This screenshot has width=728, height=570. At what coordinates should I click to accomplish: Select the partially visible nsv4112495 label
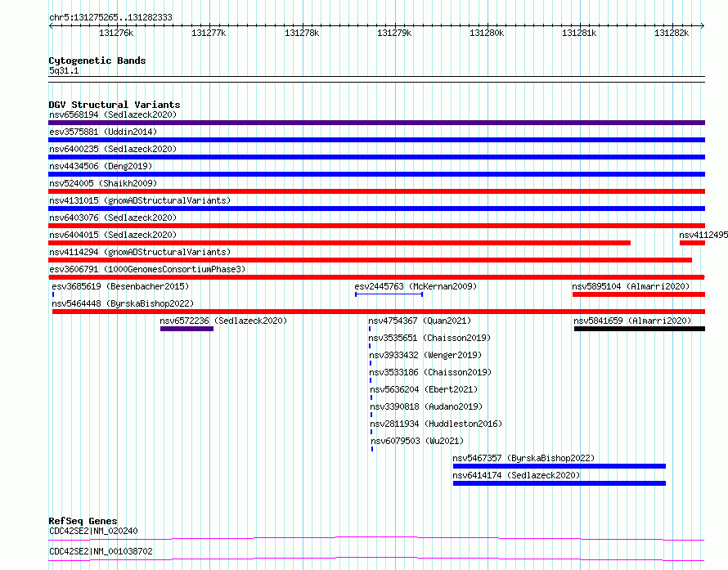pyautogui.click(x=703, y=235)
